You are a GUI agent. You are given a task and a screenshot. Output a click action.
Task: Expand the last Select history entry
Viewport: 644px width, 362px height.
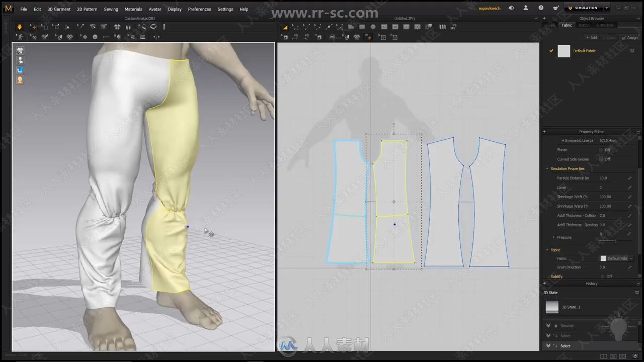click(x=548, y=346)
